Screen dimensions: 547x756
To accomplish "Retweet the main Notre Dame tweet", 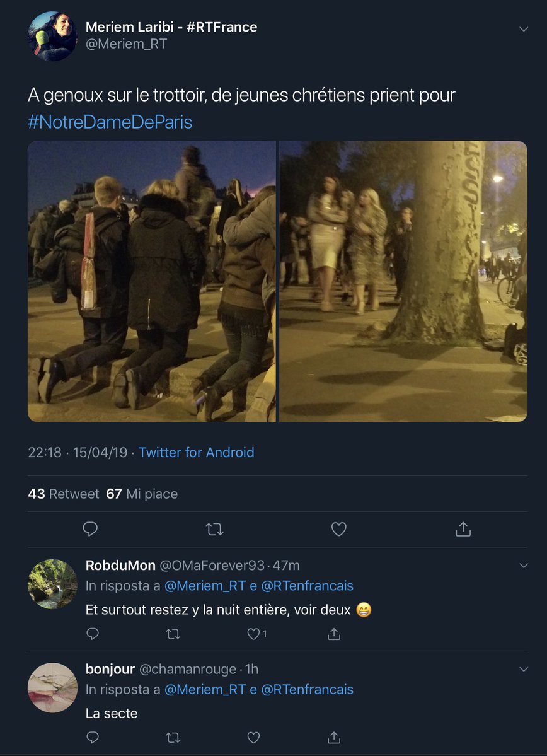I will 214,529.
